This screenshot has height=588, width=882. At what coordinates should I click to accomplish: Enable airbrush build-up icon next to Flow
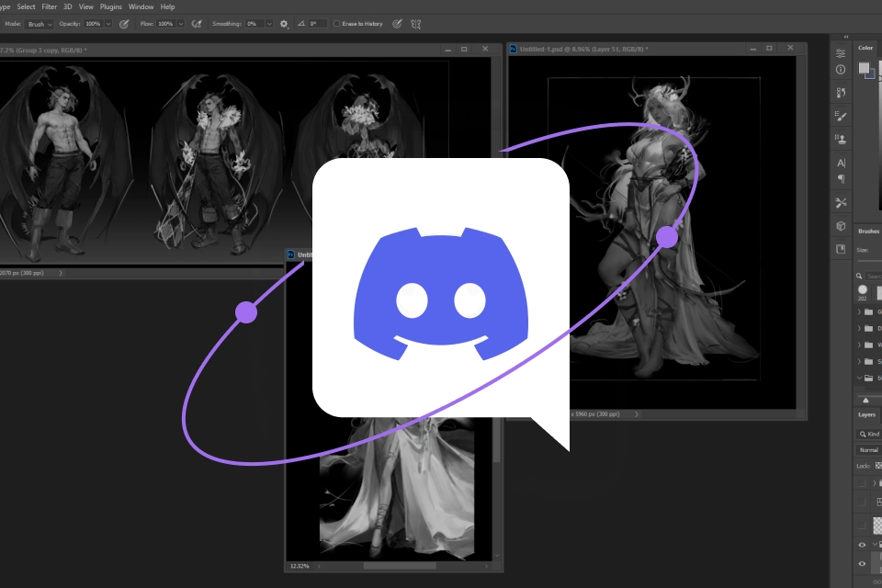(197, 24)
